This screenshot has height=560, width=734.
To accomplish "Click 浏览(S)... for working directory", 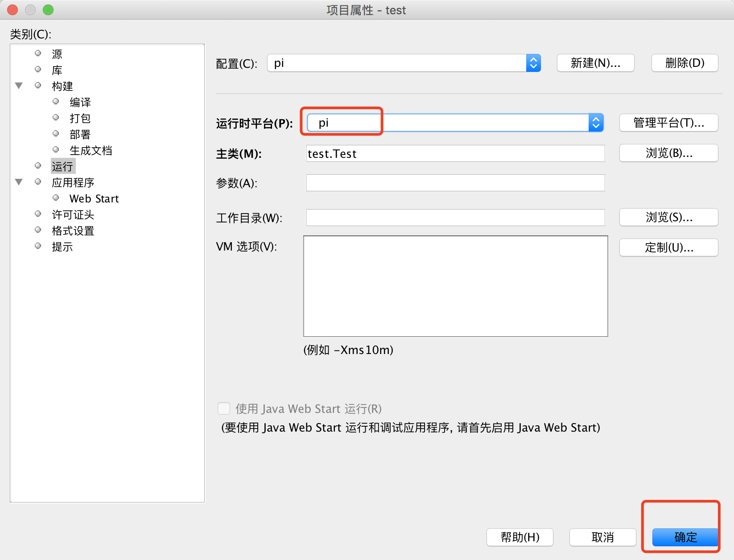I will 669,217.
